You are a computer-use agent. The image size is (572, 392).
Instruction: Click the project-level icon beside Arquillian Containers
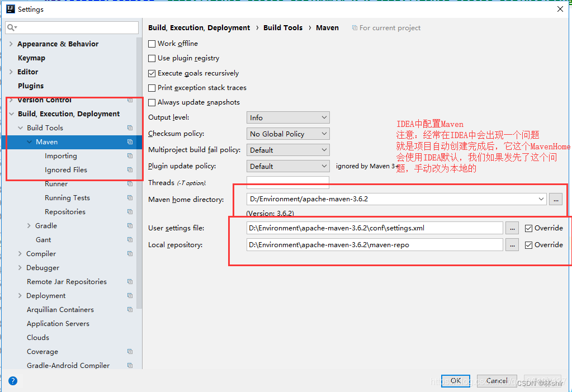[x=130, y=309]
